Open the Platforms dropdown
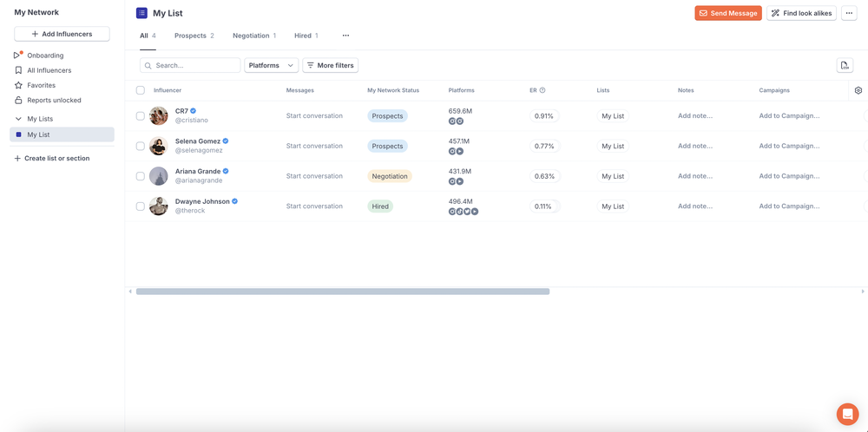The height and width of the screenshot is (432, 868). tap(271, 65)
